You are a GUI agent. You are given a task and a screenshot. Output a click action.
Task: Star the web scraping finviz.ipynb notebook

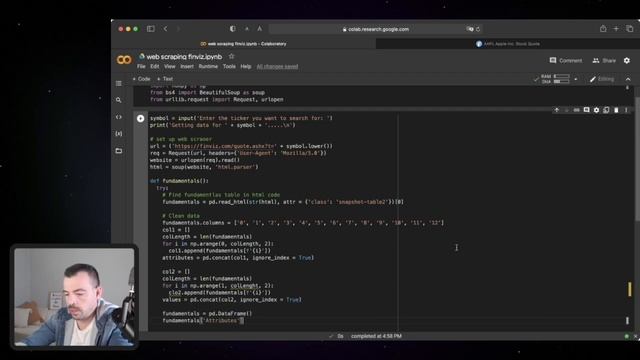tap(231, 56)
